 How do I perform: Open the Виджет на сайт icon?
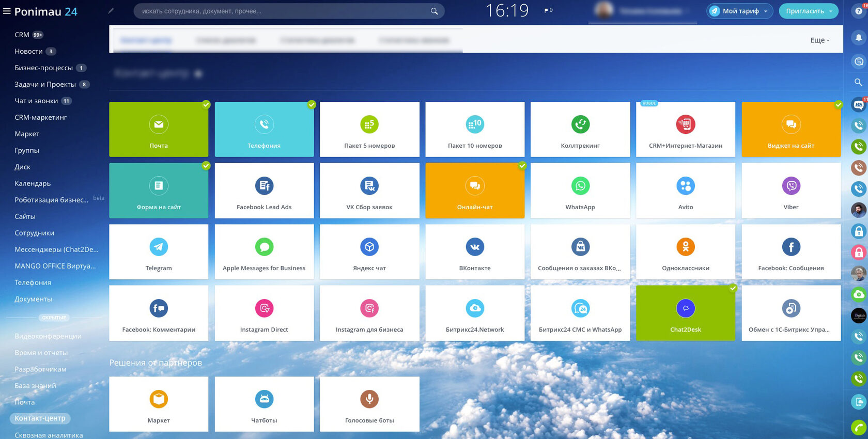791,124
